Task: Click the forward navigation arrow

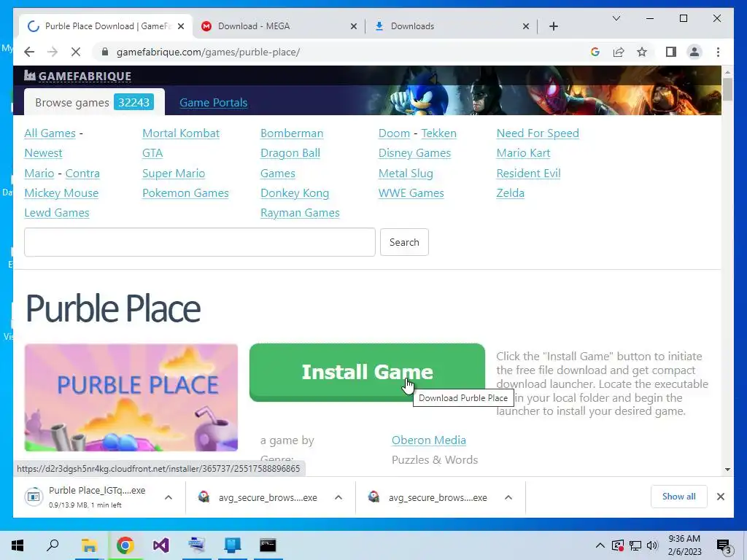Action: point(53,52)
